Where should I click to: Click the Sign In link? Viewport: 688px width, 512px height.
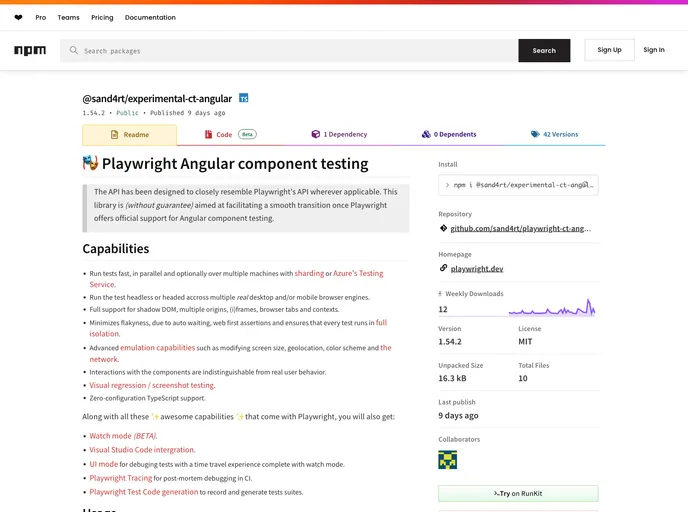[654, 50]
